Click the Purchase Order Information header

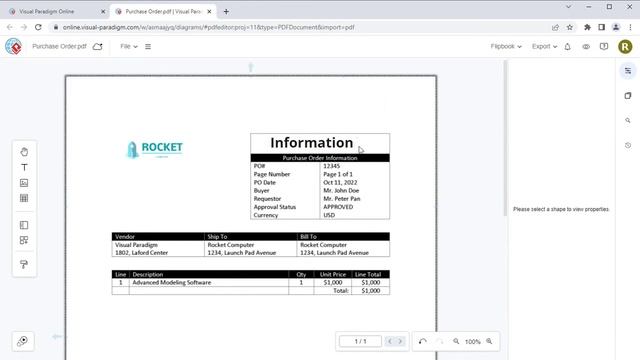tap(320, 158)
